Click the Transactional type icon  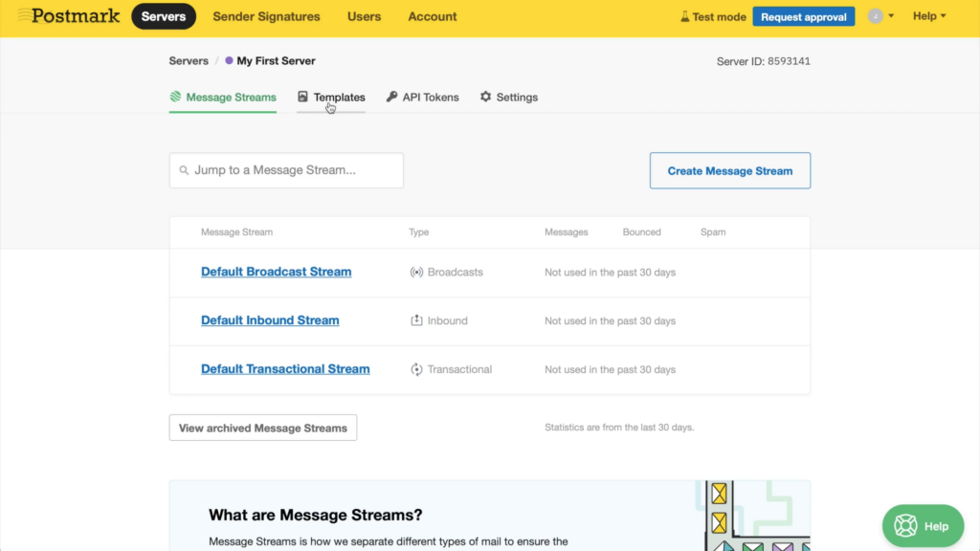pos(416,369)
